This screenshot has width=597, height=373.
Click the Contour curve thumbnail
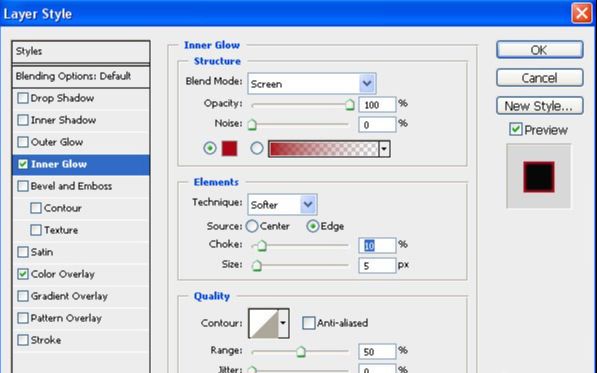[263, 323]
